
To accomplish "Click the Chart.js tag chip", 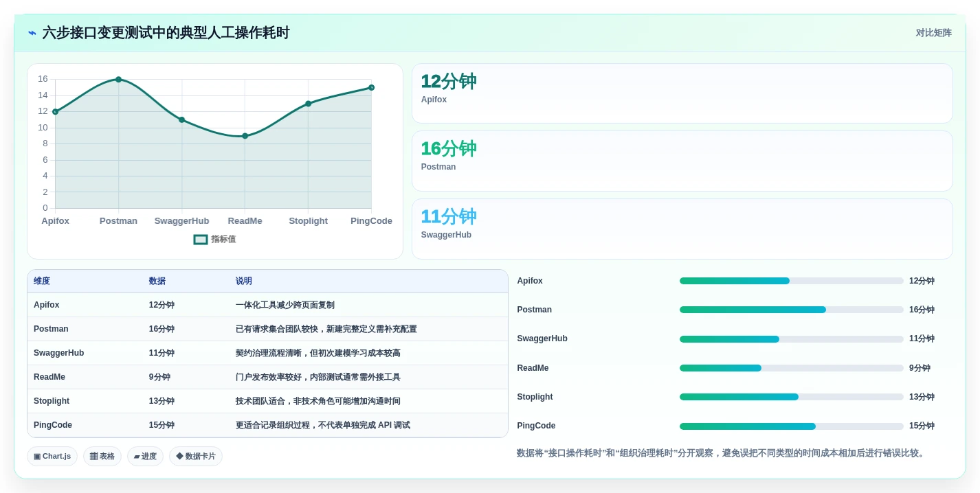I will tap(52, 457).
